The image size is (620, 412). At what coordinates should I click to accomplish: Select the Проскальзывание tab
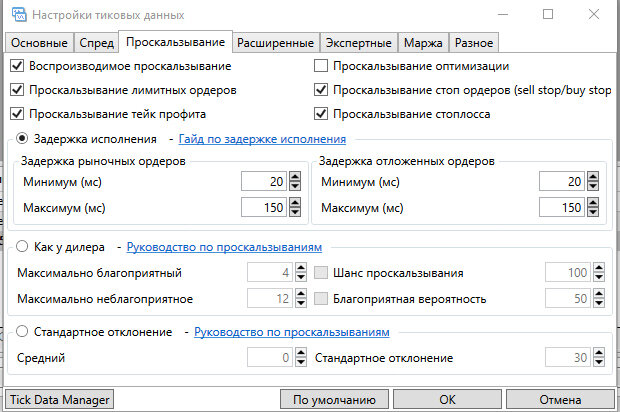(x=176, y=42)
